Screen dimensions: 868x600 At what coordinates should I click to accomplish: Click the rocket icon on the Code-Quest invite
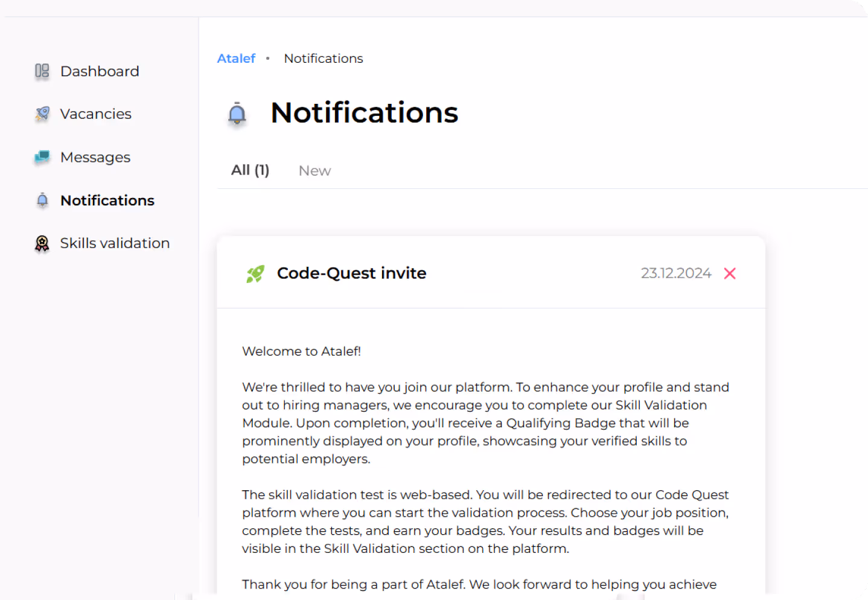point(255,273)
